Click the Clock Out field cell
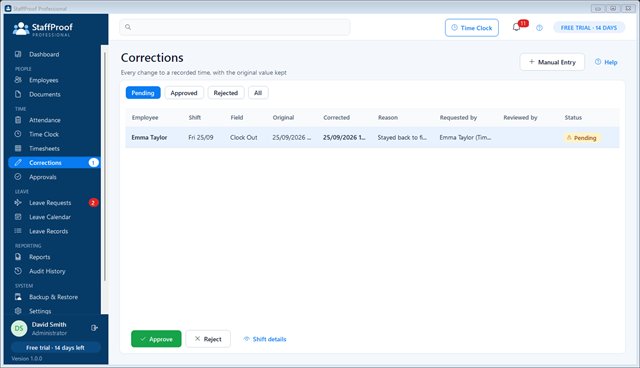Screen dimensions: 640x368 point(244,137)
